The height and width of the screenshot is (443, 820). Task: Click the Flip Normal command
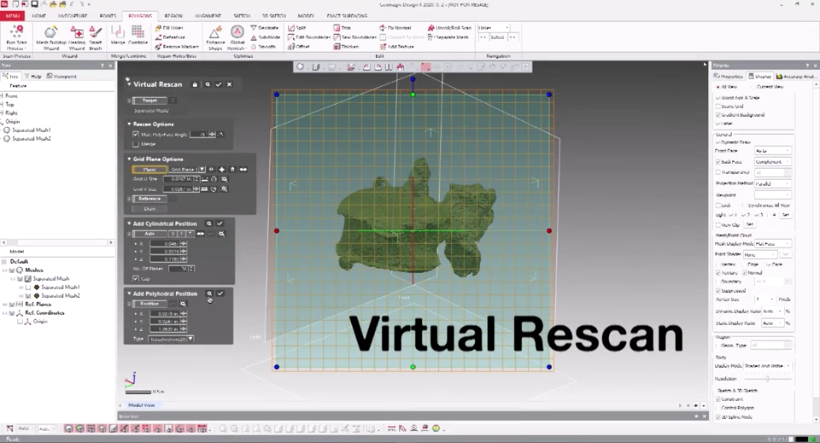[x=395, y=28]
